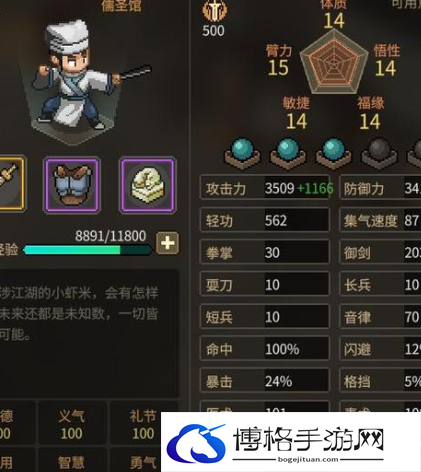
Task: Select the 轻功 562 stat row
Action: (x=265, y=220)
